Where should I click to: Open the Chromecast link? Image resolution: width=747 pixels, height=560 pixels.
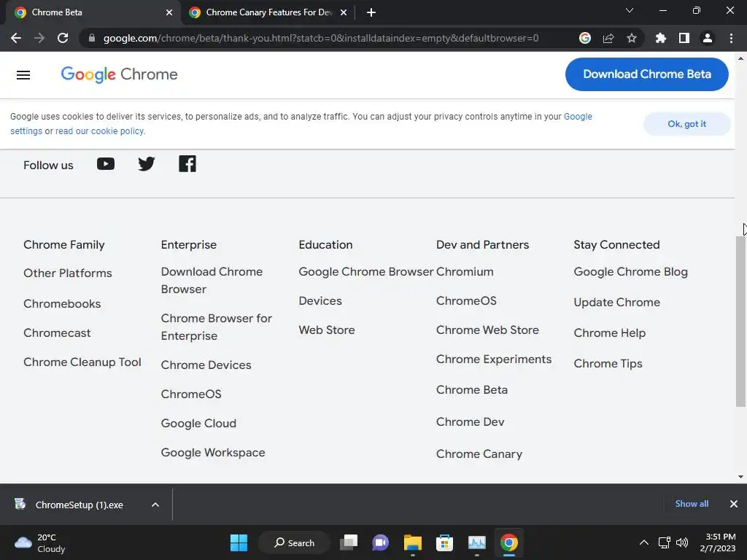57,332
